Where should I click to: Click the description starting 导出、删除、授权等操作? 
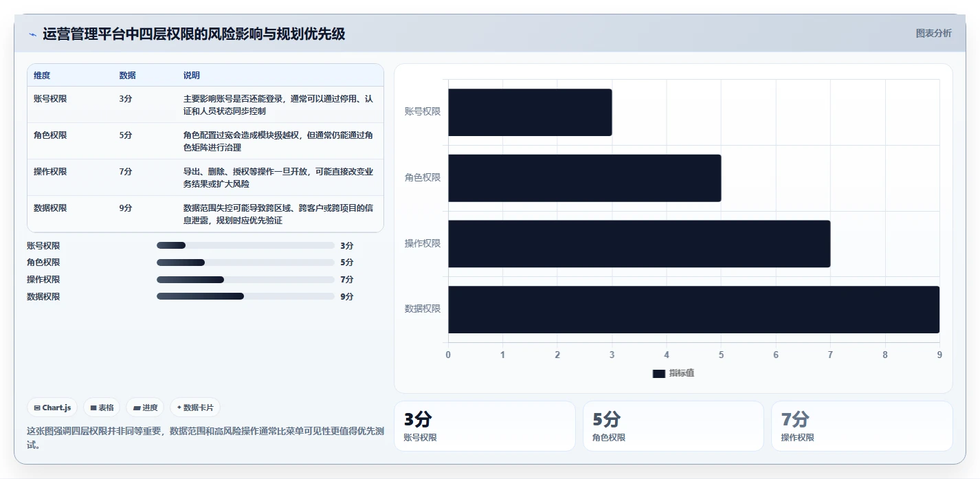(x=278, y=177)
